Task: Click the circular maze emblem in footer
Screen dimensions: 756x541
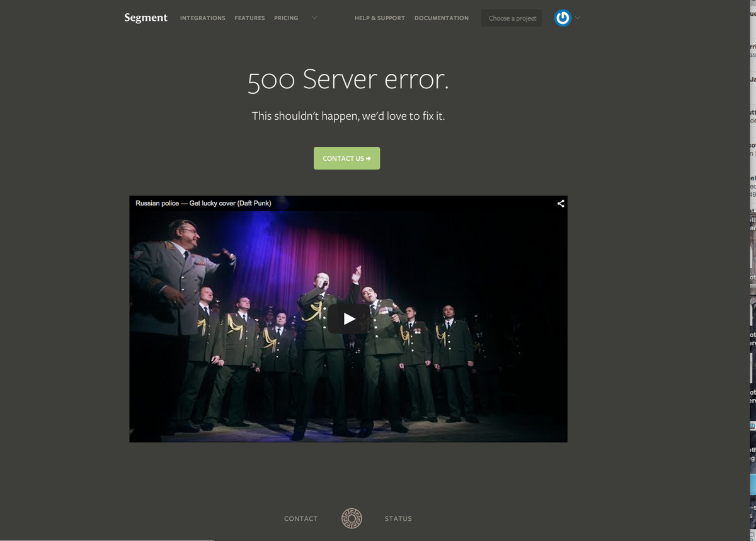Action: point(352,518)
